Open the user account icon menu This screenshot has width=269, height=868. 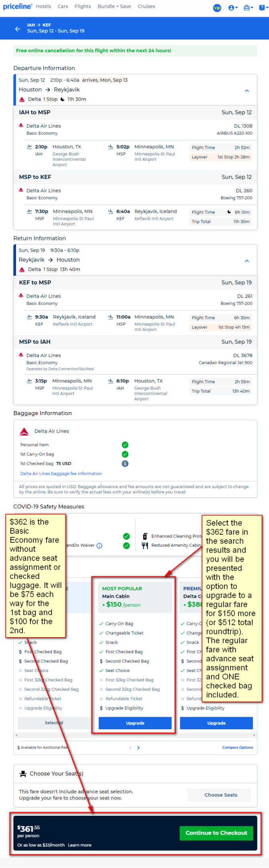(233, 8)
